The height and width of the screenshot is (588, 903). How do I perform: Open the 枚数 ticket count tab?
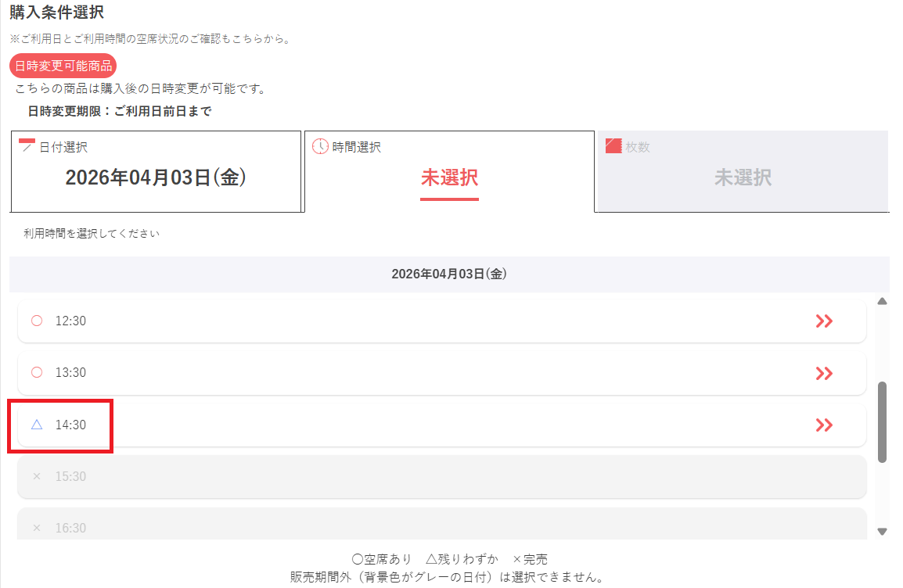tap(742, 172)
